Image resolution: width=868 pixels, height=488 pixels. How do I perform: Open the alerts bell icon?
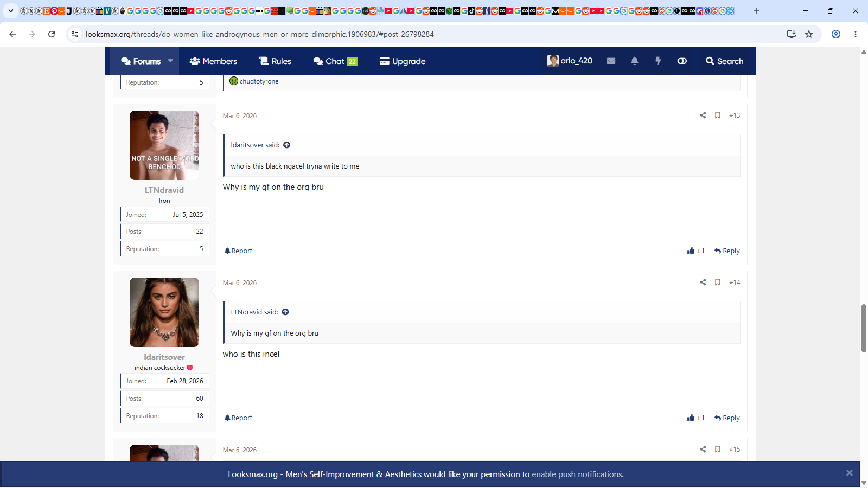click(635, 61)
